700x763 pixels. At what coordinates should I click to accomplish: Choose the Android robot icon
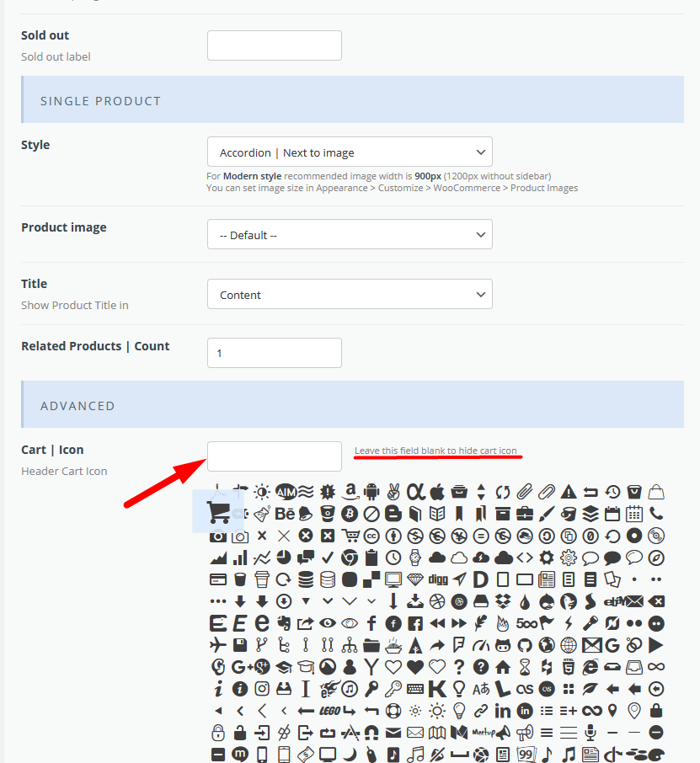371,492
